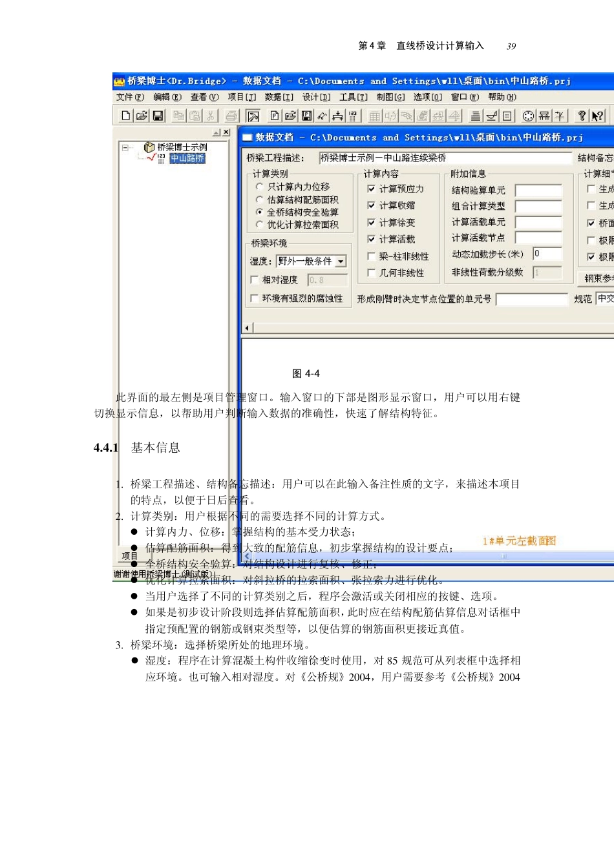Click the 数据文档 inner window title bar
The image size is (614, 868).
tap(427, 137)
